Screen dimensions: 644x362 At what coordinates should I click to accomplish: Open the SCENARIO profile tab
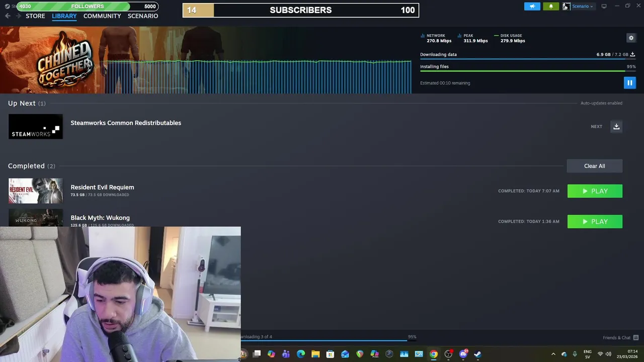143,16
